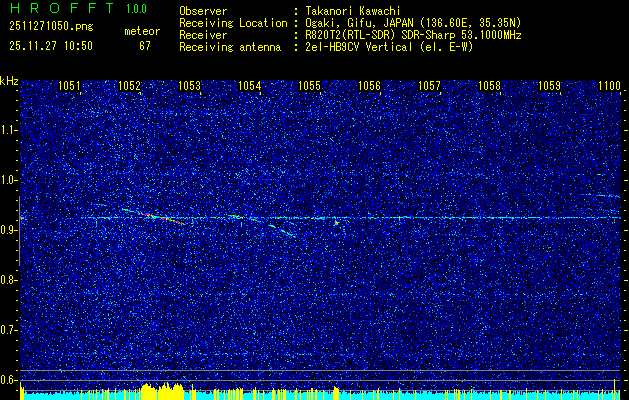The image size is (629, 400).
Task: Click the 1100 time marker
Action: point(609,86)
